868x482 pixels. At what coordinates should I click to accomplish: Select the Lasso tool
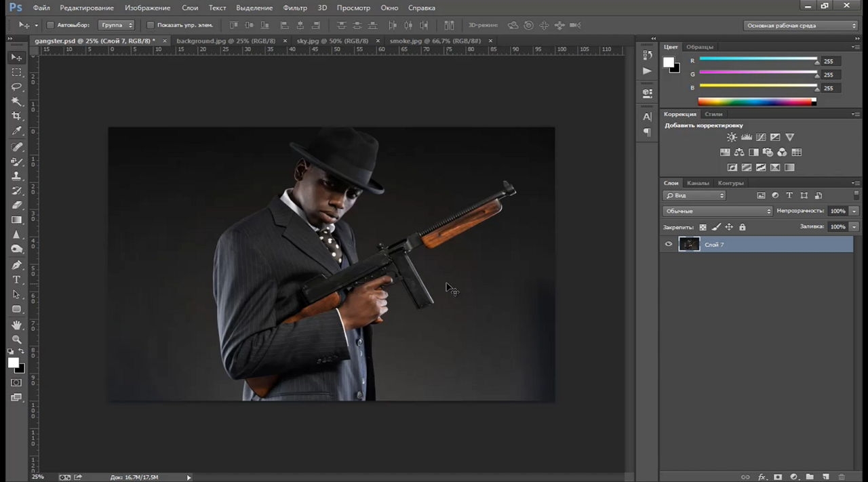click(17, 87)
